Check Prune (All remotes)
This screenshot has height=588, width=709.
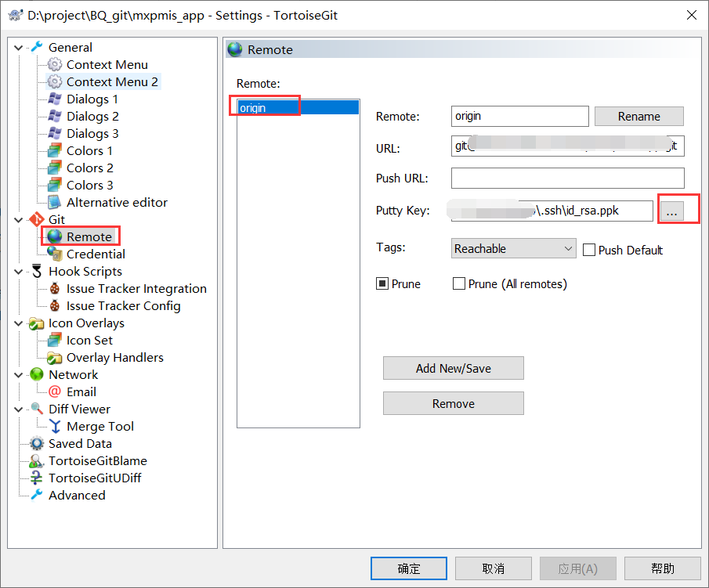[x=458, y=283]
